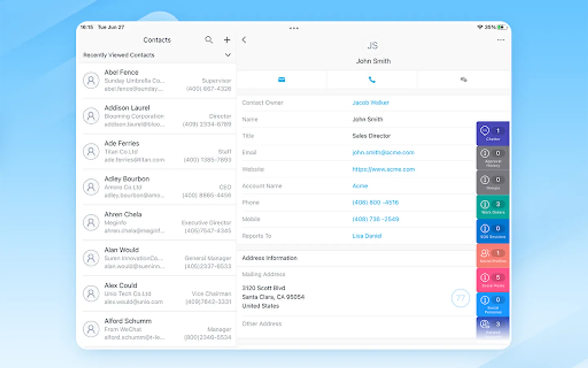The image size is (588, 368).
Task: Open website link https://www.acme.com
Action: tap(383, 169)
